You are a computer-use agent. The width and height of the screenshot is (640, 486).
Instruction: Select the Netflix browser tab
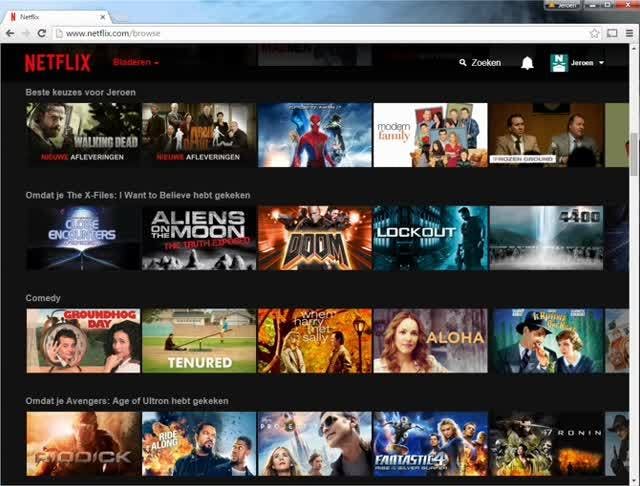click(x=57, y=17)
